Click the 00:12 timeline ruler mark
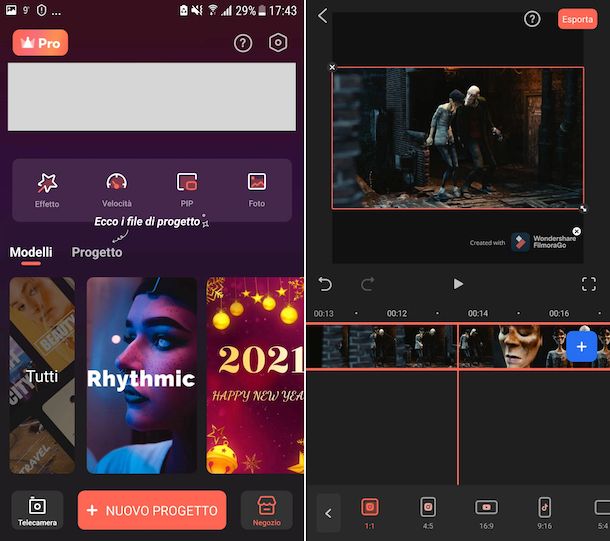 [x=397, y=313]
